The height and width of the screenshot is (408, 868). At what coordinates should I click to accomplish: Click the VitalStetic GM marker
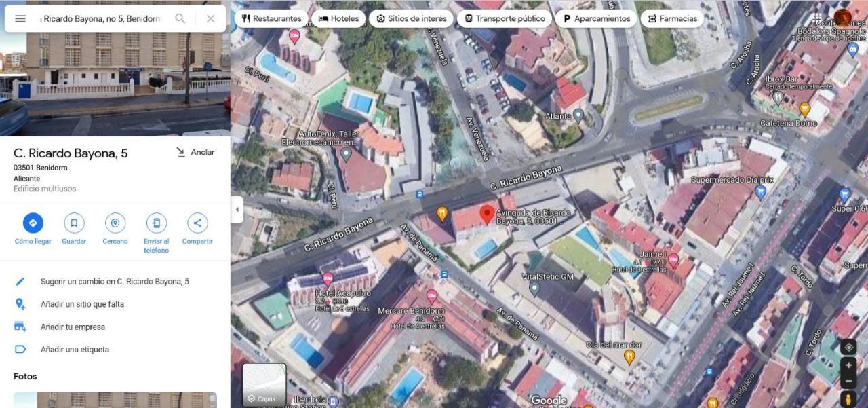534,289
